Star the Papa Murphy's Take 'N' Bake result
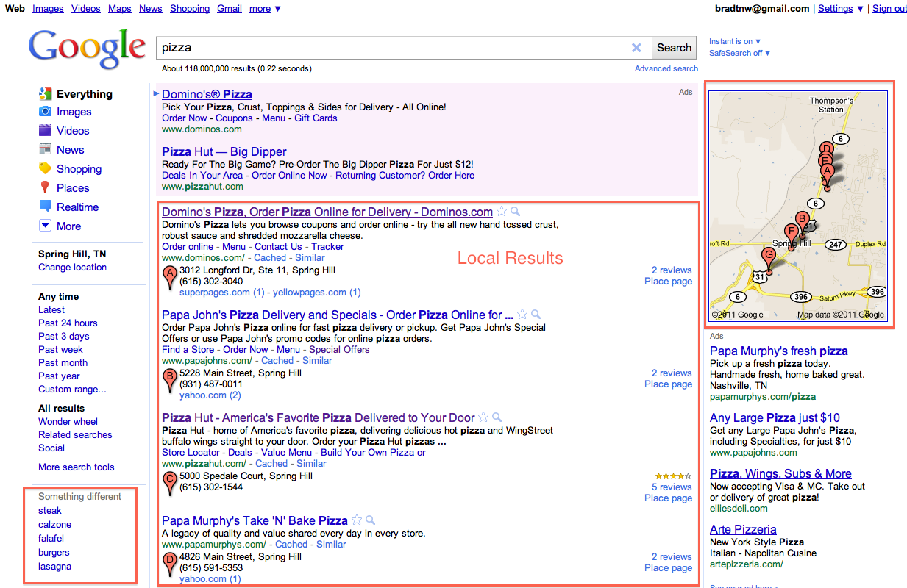Viewport: 907px width, 588px height. [x=358, y=520]
